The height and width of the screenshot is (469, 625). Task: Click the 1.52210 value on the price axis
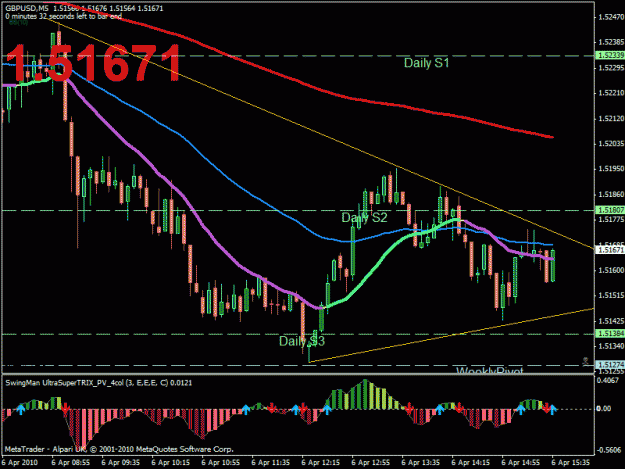[611, 93]
